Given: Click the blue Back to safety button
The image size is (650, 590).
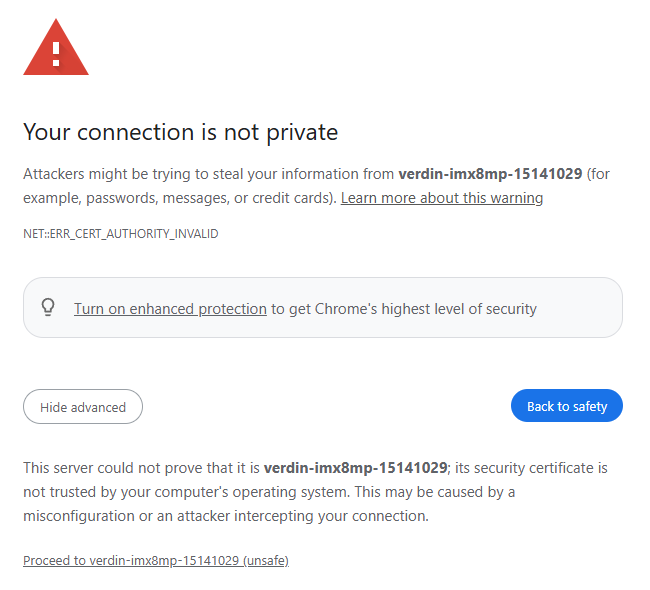Looking at the screenshot, I should point(566,406).
